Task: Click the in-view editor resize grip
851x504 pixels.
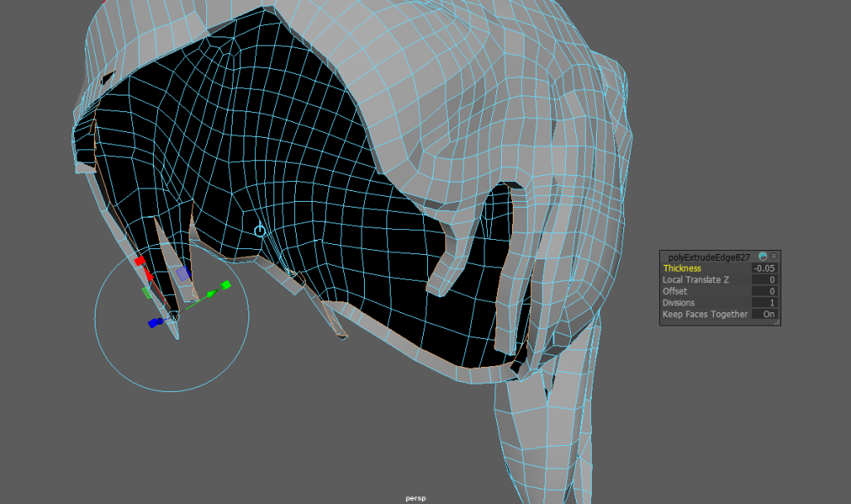Action: 777,322
